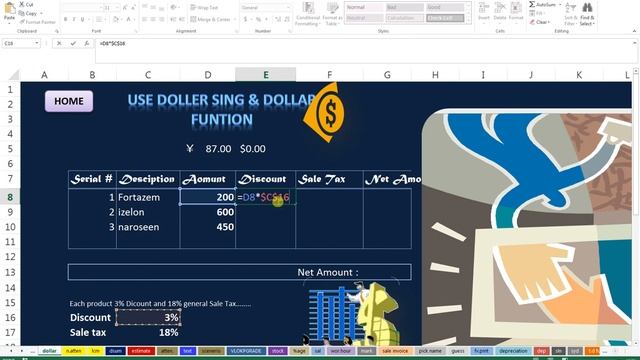Cancel formula entry with X icon

[x=59, y=43]
